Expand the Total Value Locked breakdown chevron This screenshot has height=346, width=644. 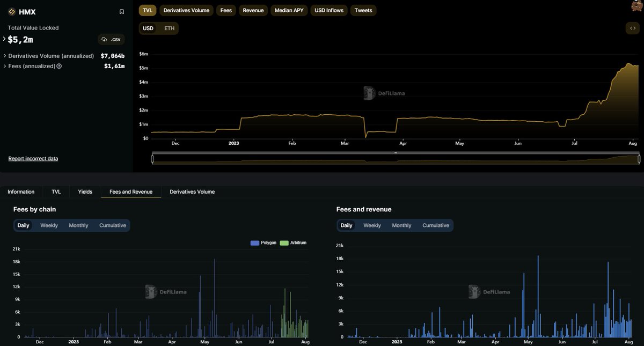click(x=3, y=39)
